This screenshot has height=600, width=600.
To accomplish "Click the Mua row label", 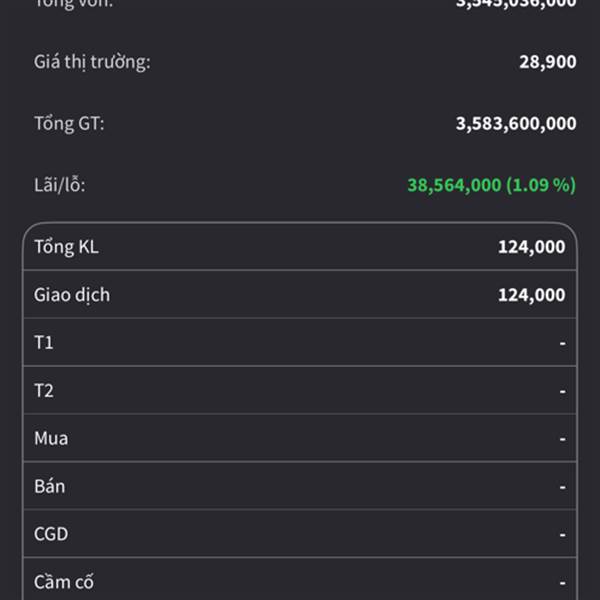I will tap(51, 438).
